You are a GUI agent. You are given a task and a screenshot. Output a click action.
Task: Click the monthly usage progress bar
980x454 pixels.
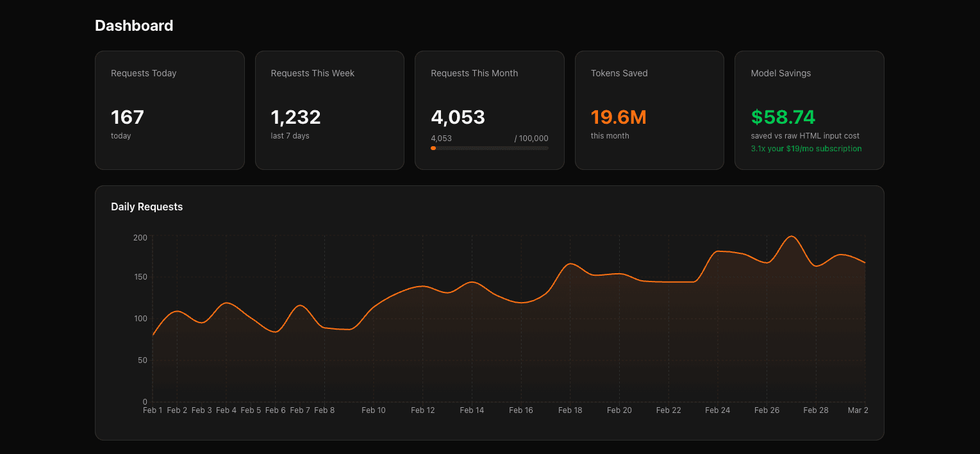[x=490, y=148]
